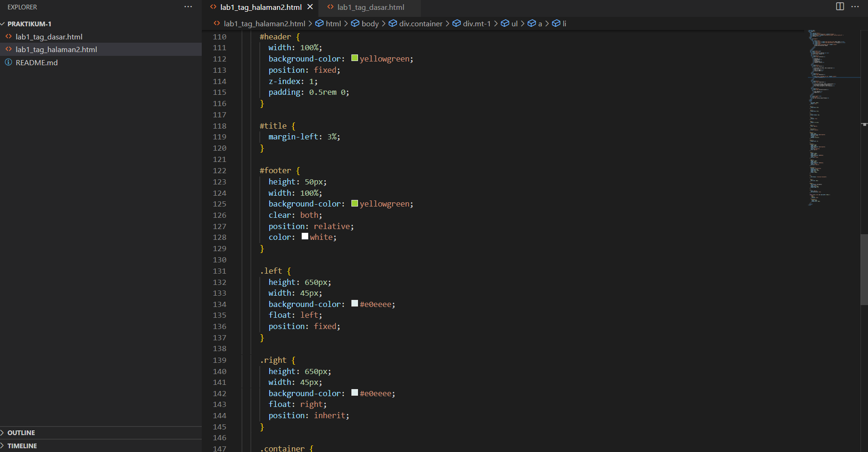This screenshot has width=868, height=452.
Task: Switch to the lab1_tag_dasar.html tab
Action: pos(370,7)
